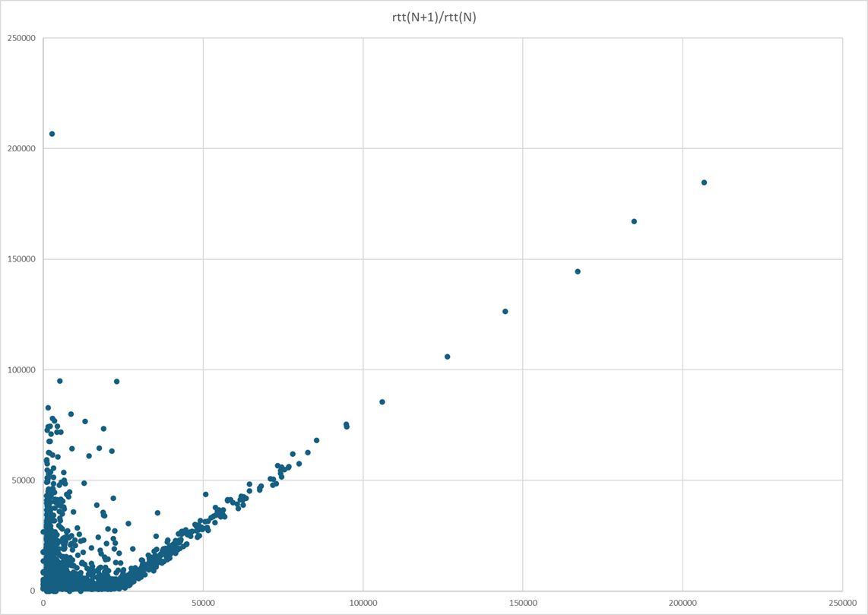Image resolution: width=868 pixels, height=615 pixels.
Task: Click the diagonal data point near 167000
Action: 634,222
